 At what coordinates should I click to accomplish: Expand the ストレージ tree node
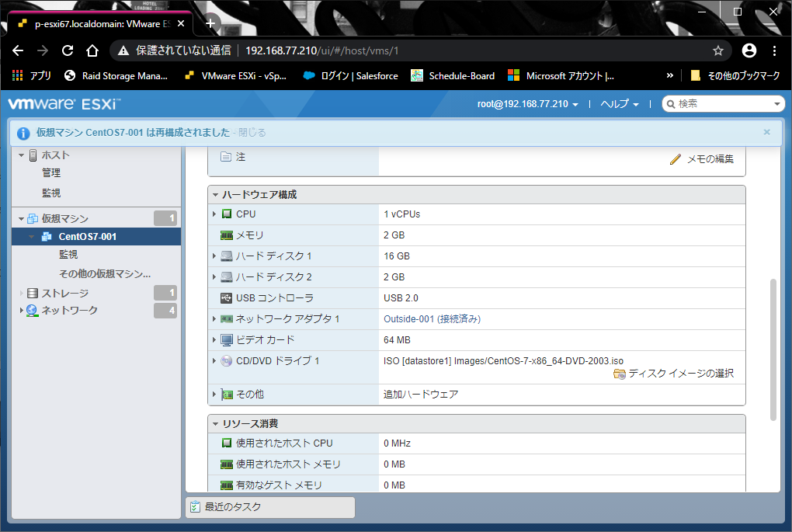[x=21, y=293]
